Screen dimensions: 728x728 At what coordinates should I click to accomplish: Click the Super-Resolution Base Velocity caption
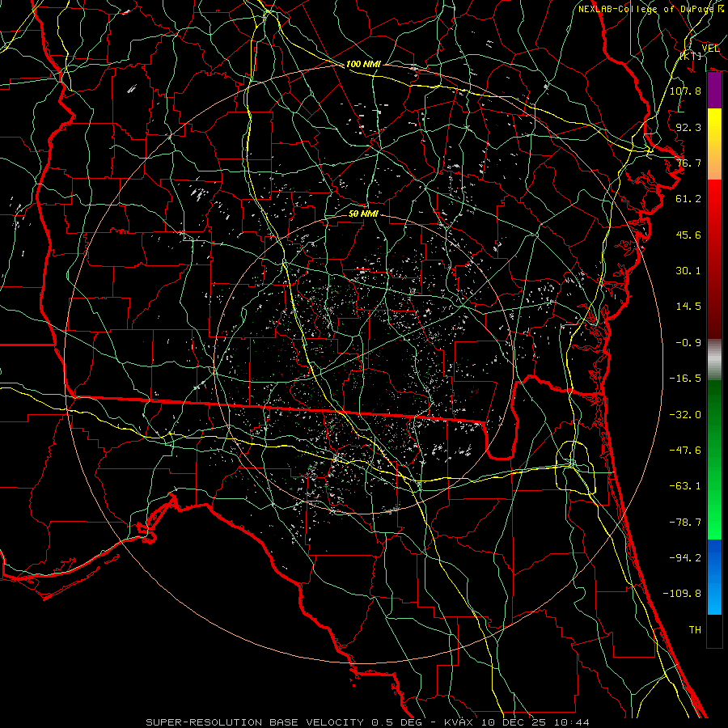click(x=368, y=722)
